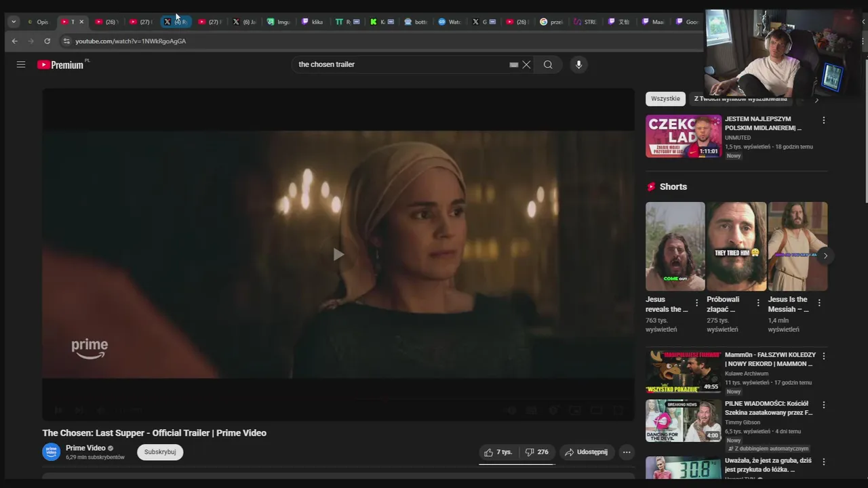Go back with browser back arrow

[x=14, y=41]
